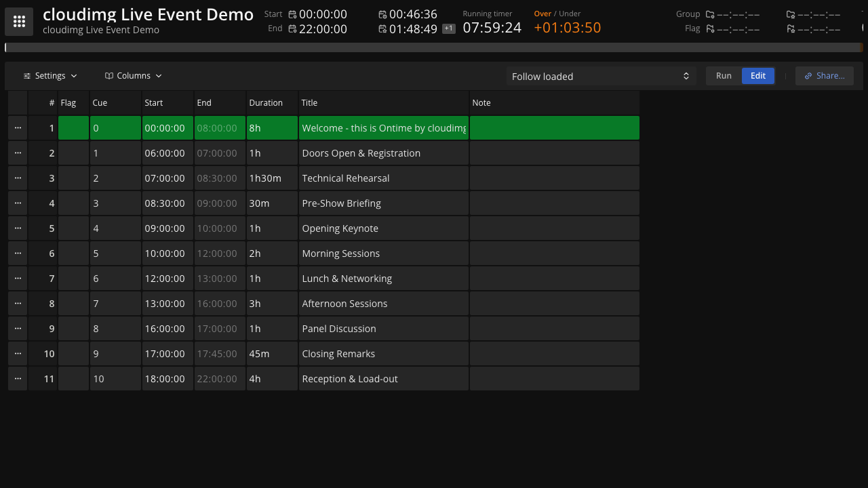Select the Panel Discussion title cell
The image size is (868, 488).
[384, 329]
